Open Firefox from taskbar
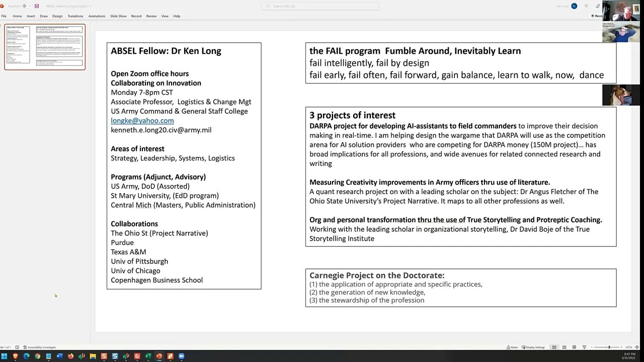 pyautogui.click(x=71, y=356)
